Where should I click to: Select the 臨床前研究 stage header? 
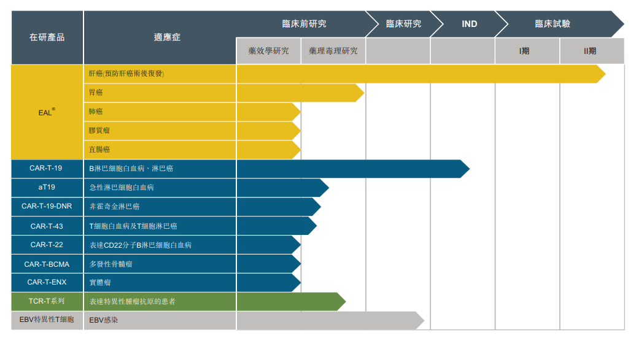[x=305, y=24]
